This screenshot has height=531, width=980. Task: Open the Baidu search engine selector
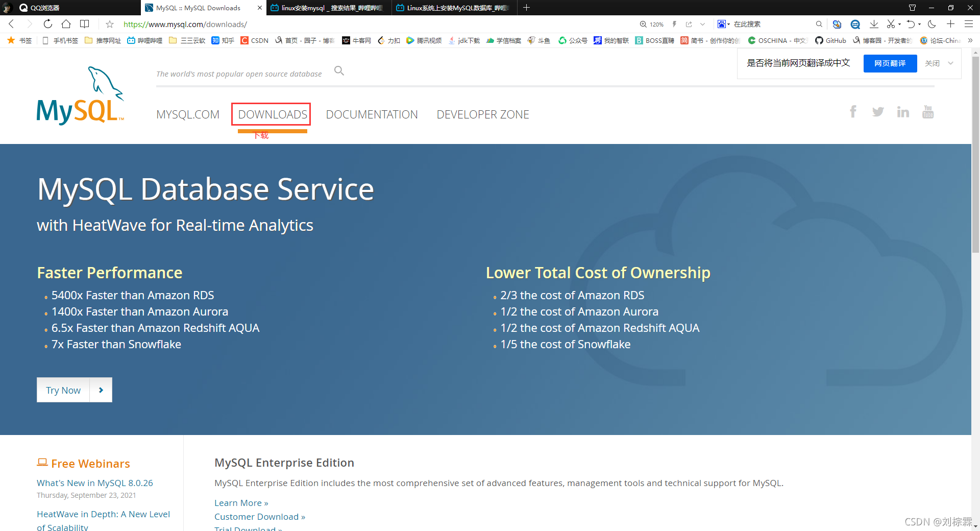(x=723, y=24)
